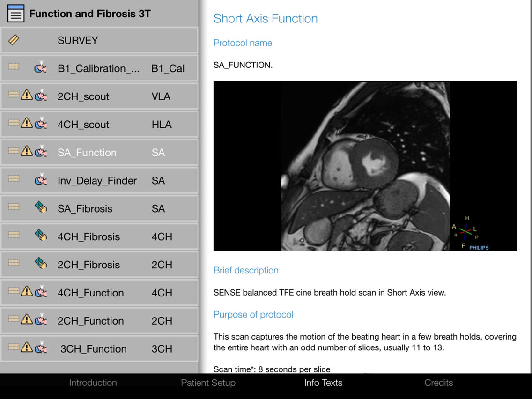Go to the Introduction tab
The image size is (532, 399).
click(x=93, y=383)
